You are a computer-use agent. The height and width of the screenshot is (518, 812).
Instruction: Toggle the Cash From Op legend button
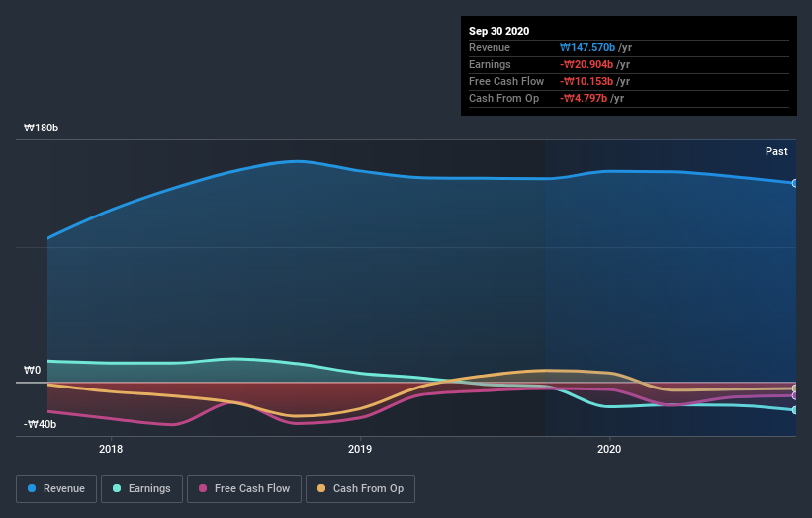pyautogui.click(x=360, y=489)
